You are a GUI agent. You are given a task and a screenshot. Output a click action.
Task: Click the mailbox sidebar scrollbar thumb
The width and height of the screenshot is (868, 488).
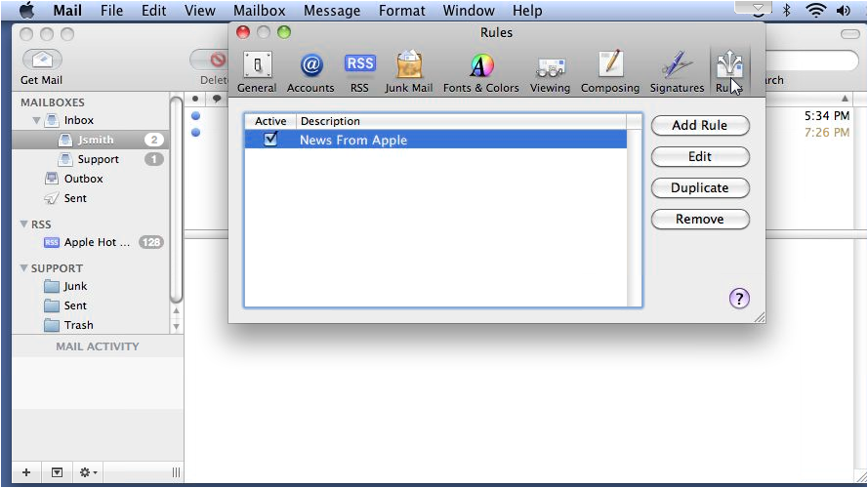[176, 199]
